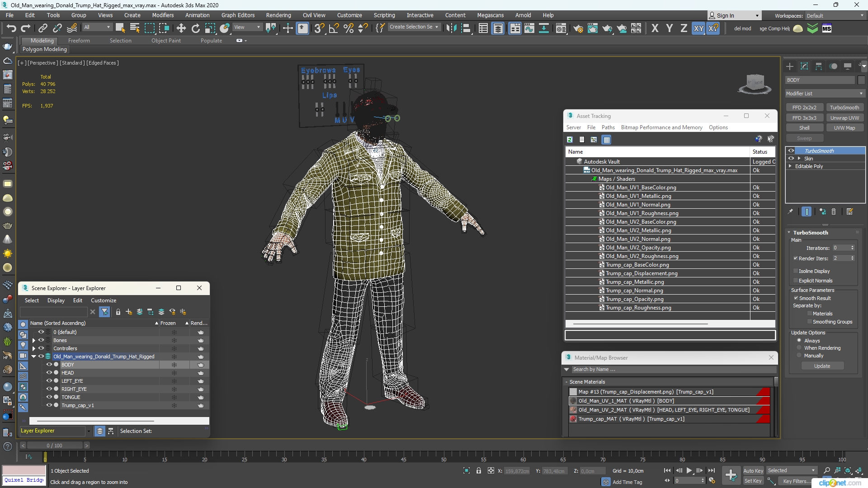The width and height of the screenshot is (868, 488).
Task: Click Pin Stack icon below modifier stack
Action: coord(790,211)
